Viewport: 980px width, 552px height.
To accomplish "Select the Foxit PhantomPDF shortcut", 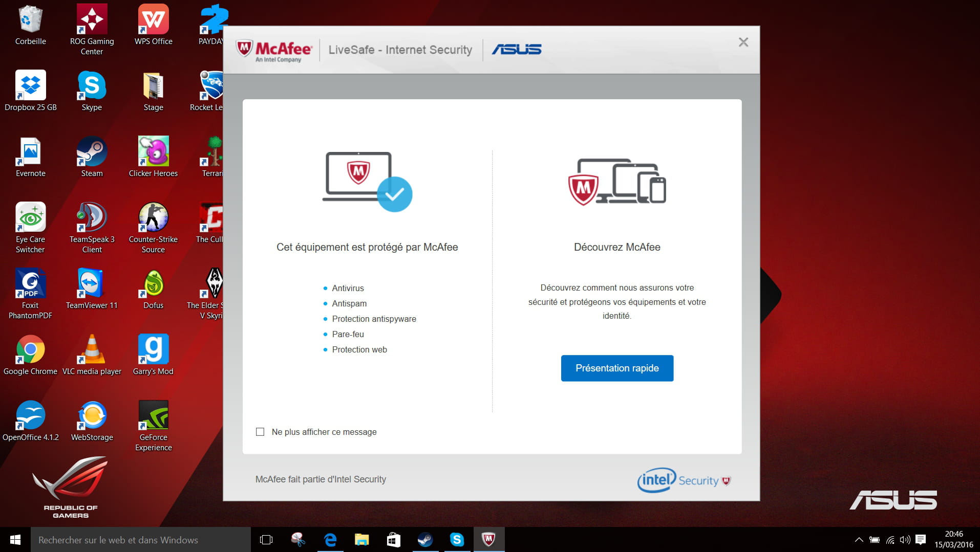I will [31, 294].
